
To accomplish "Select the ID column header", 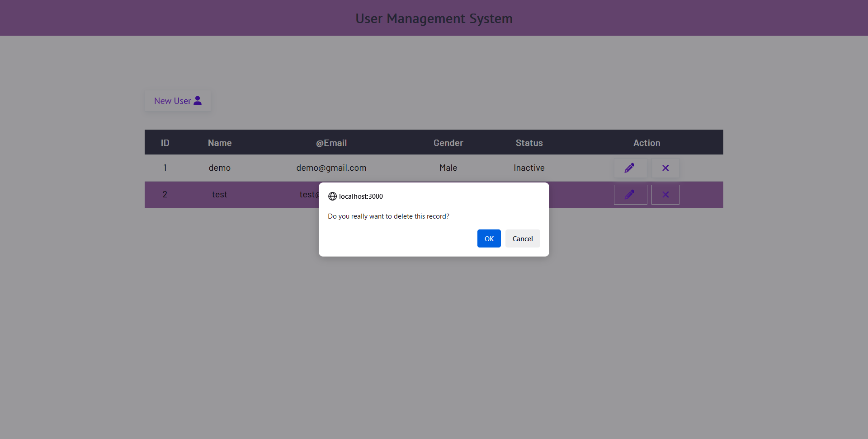I will click(165, 143).
